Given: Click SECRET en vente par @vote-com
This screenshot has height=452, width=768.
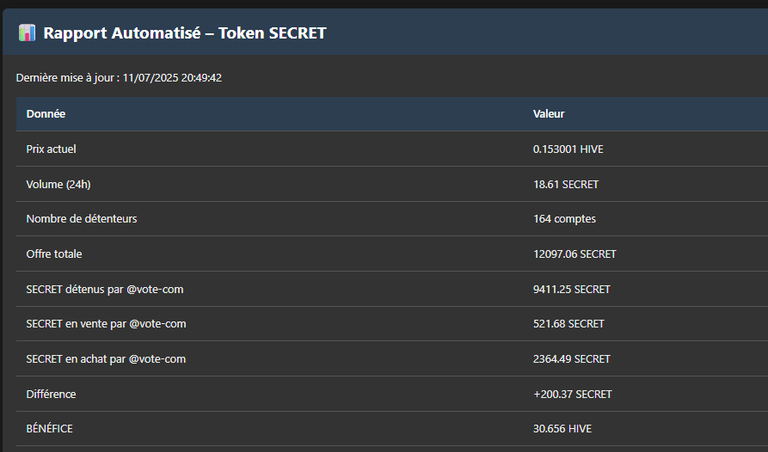Looking at the screenshot, I should 106,324.
